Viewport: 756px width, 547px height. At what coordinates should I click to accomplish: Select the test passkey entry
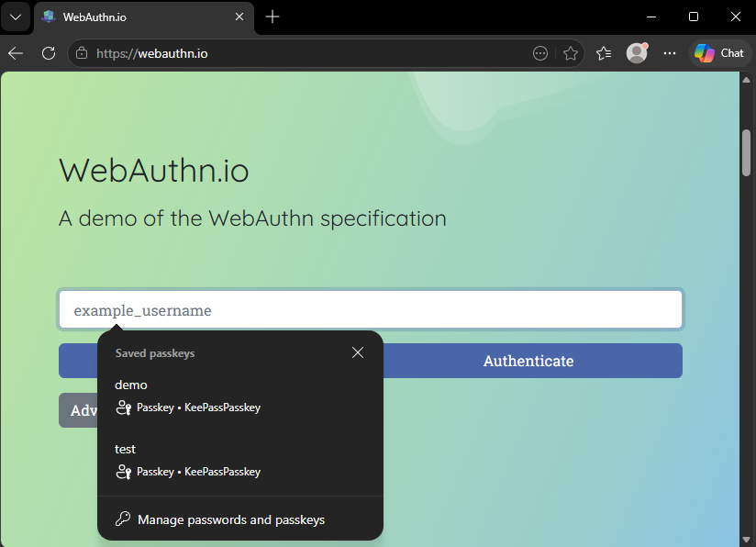[x=240, y=461]
